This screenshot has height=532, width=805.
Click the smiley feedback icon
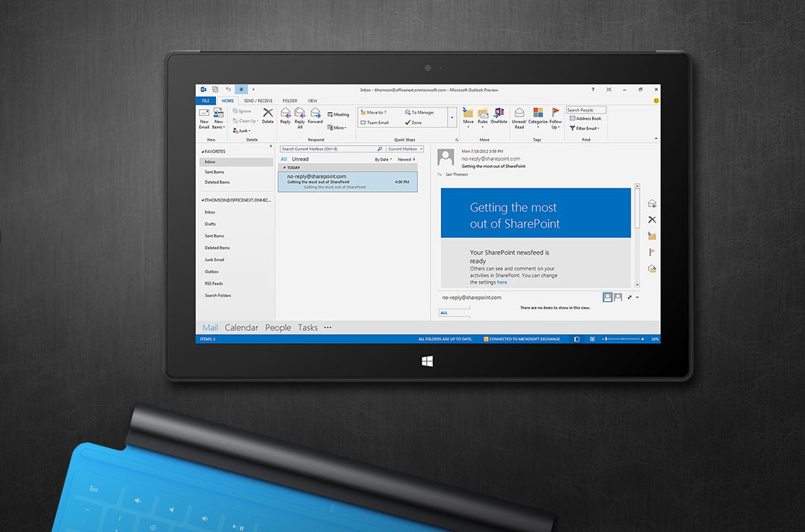coord(656,101)
